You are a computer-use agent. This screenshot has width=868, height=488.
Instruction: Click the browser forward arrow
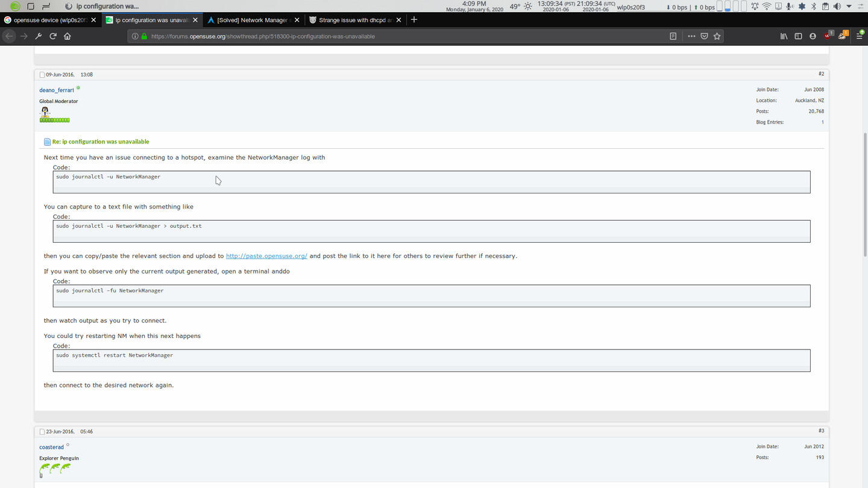(x=24, y=36)
